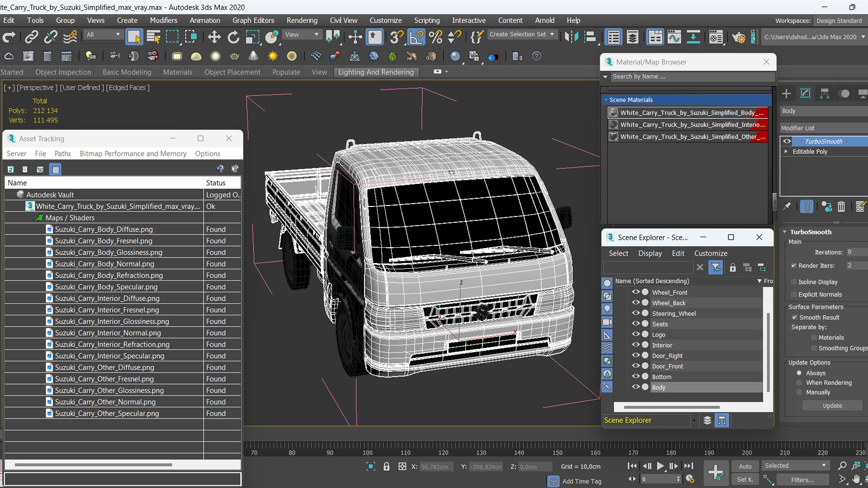Screen dimensions: 868x488
Task: Enable the Isoline Display checkbox
Action: 793,282
